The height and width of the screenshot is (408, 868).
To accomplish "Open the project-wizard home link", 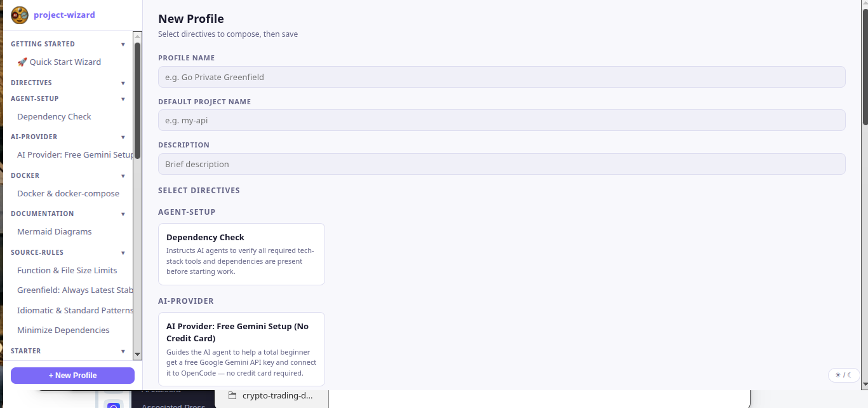I will [x=64, y=15].
